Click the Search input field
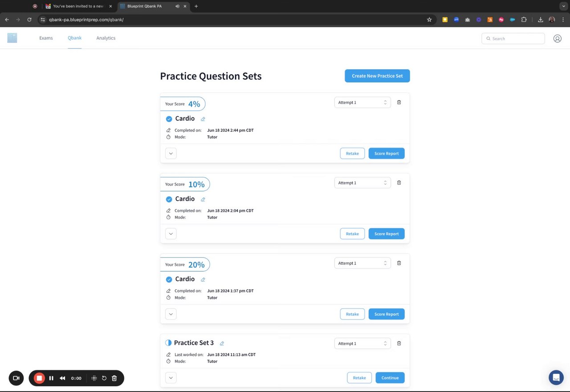The width and height of the screenshot is (570, 392). coord(517,39)
